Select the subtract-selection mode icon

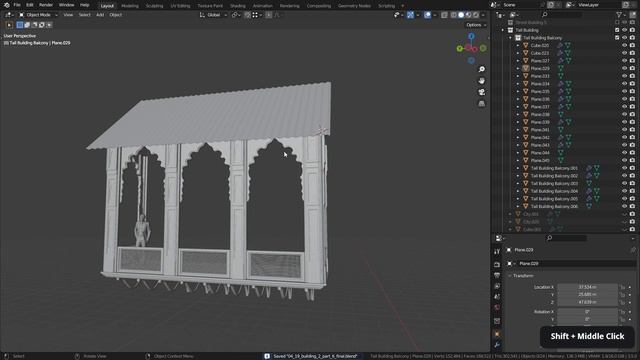pos(34,25)
